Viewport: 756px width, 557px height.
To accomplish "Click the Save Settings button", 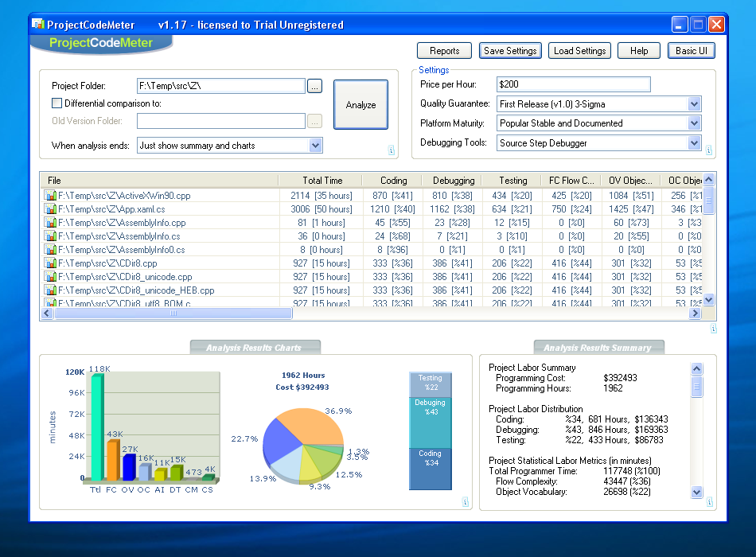I will coord(510,51).
